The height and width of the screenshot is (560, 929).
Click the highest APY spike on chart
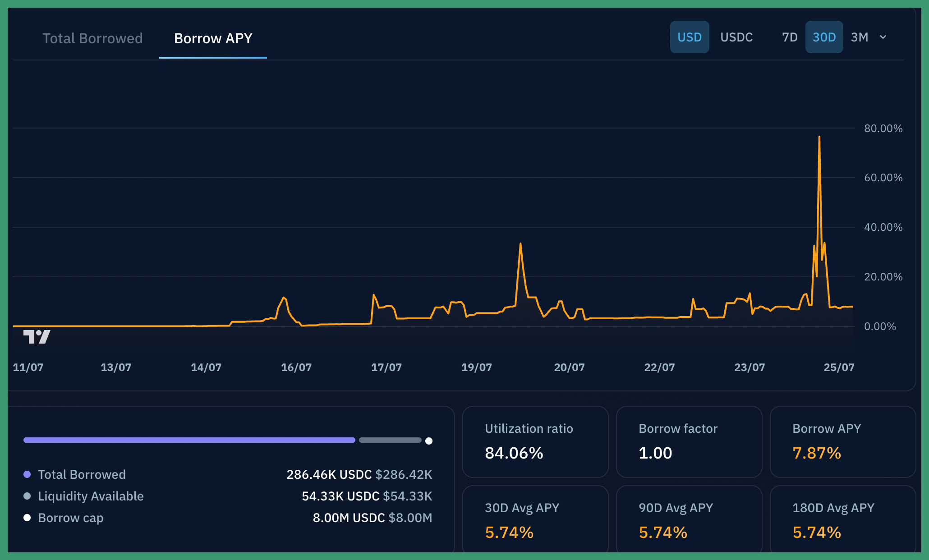[819, 137]
